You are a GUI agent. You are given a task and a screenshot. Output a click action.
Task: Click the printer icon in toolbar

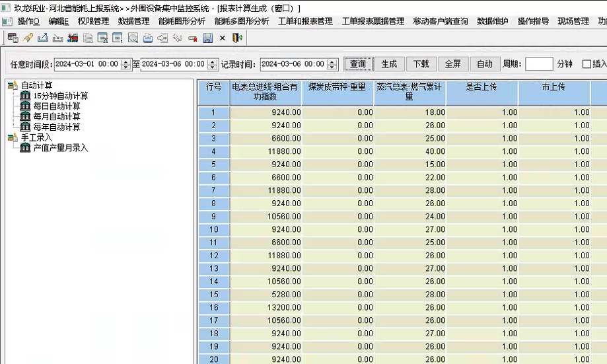coord(148,38)
